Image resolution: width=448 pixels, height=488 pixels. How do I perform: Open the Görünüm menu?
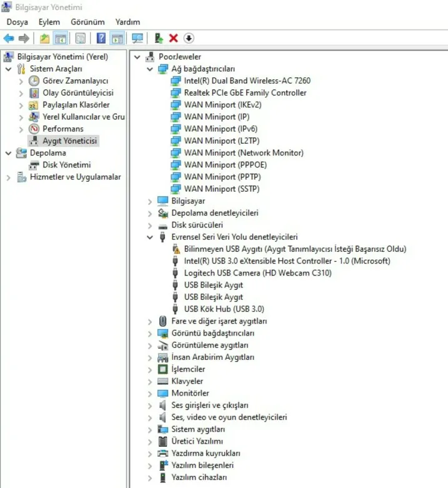coord(87,22)
